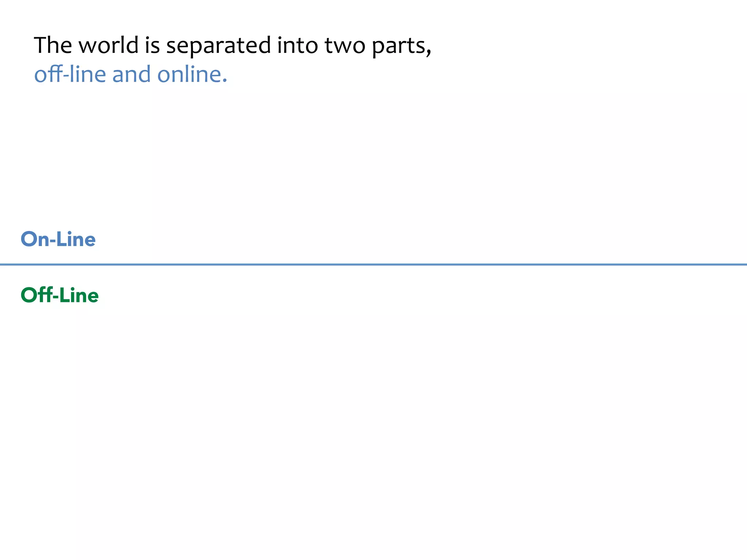This screenshot has height=560, width=747.
Task: Click the blue word "and" in the subtitle
Action: 131,74
